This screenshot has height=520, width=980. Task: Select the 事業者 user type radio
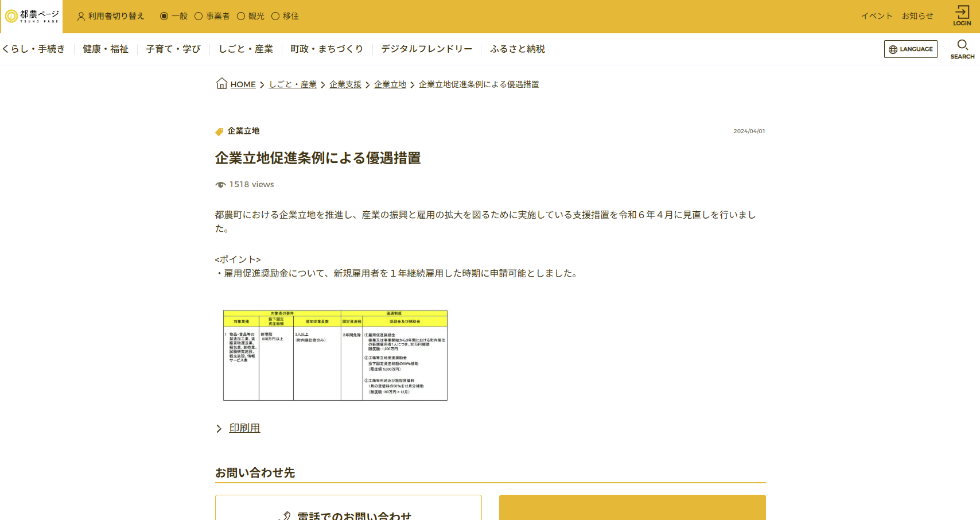click(199, 16)
